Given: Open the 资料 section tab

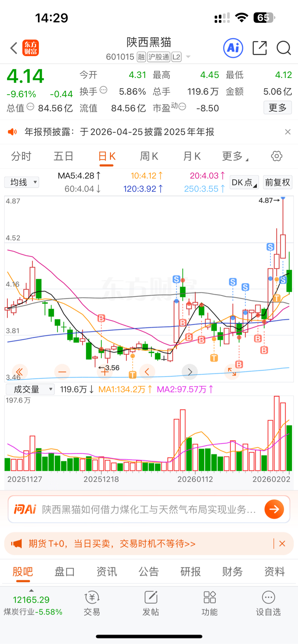Looking at the screenshot, I should tap(274, 572).
